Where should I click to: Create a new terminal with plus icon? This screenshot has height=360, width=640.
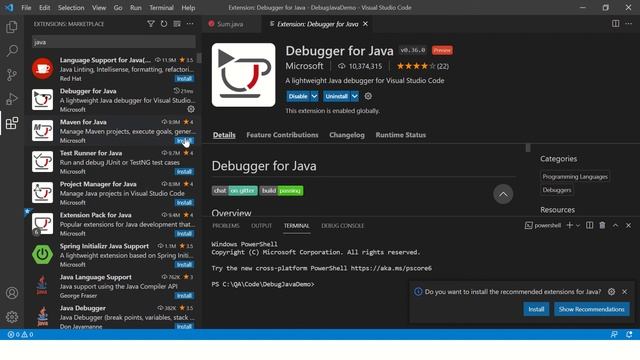[570, 225]
